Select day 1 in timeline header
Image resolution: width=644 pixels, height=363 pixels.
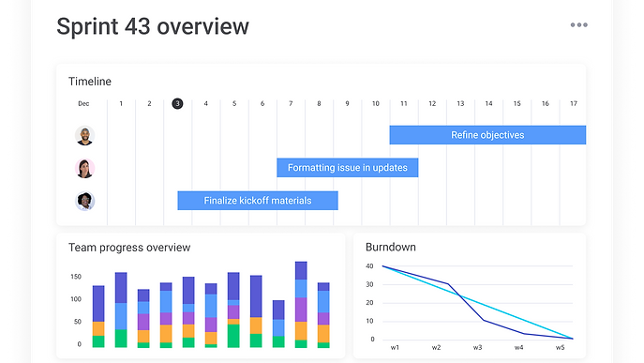coord(121,103)
